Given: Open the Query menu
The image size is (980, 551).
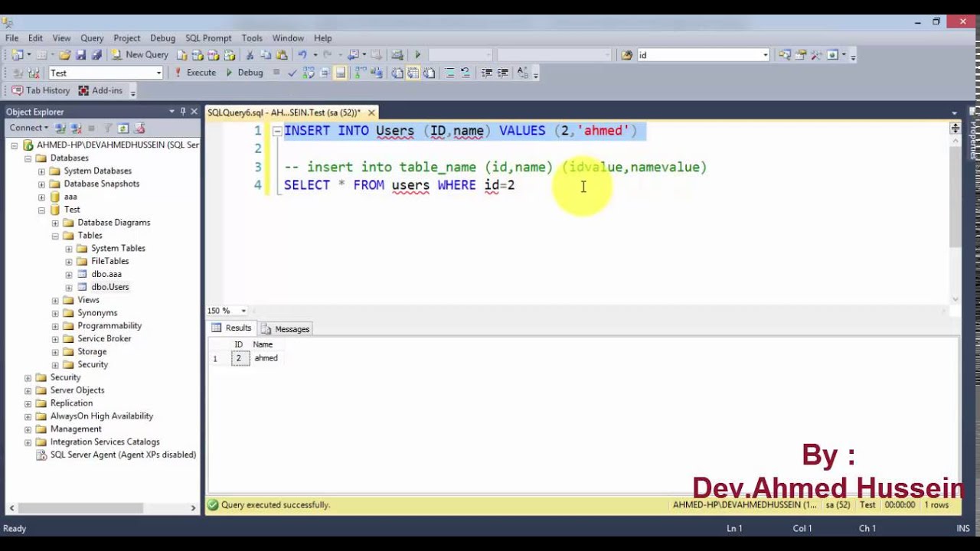Looking at the screenshot, I should pos(92,37).
